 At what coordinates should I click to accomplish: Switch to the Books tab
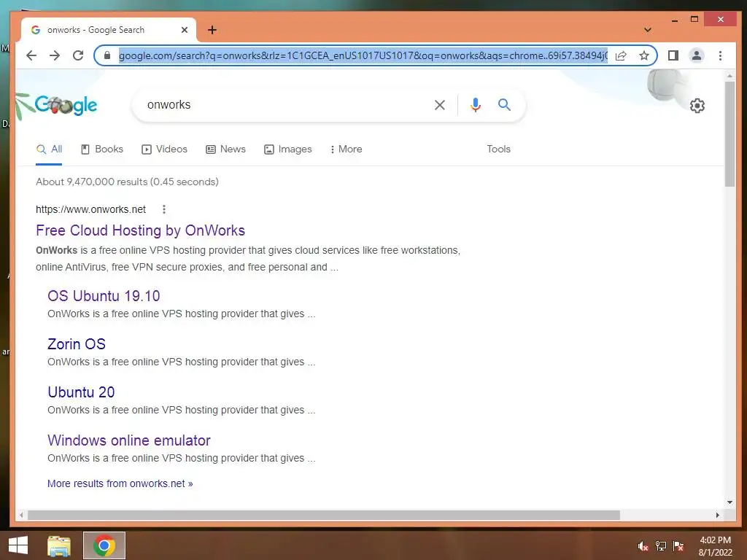pyautogui.click(x=102, y=149)
